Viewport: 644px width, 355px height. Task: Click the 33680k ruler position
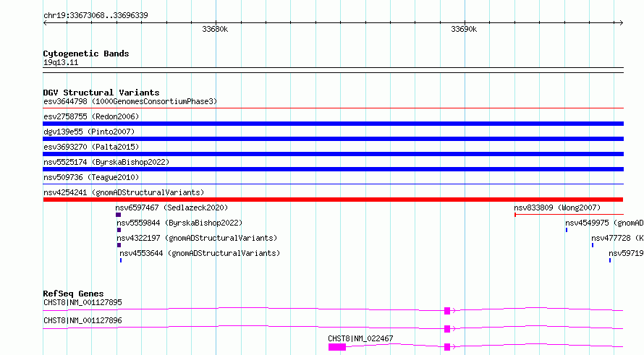(x=215, y=29)
